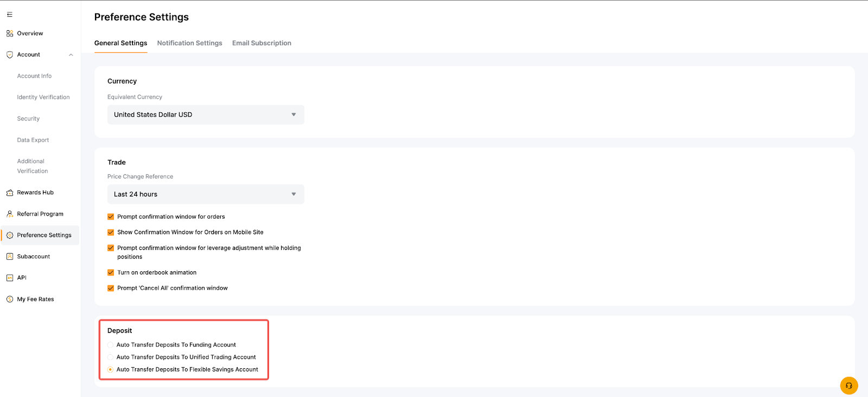Open the Email Subscription tab
Image resolution: width=868 pixels, height=397 pixels.
click(261, 43)
